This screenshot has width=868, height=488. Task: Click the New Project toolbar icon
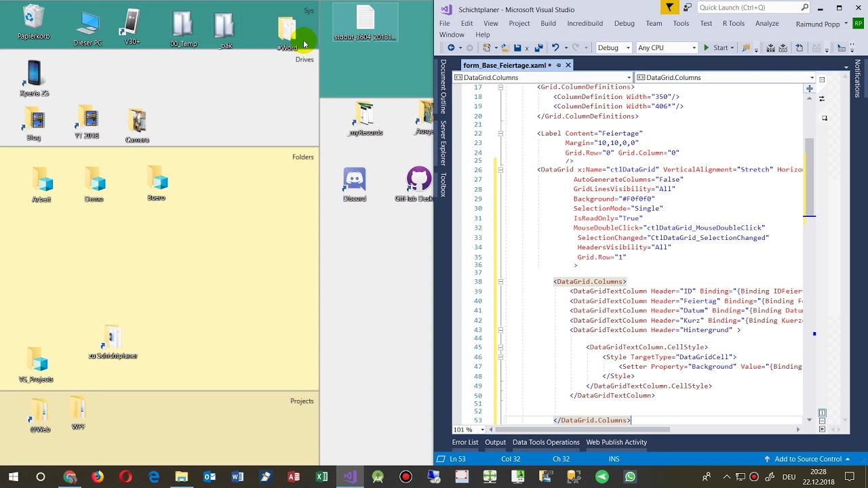[486, 48]
